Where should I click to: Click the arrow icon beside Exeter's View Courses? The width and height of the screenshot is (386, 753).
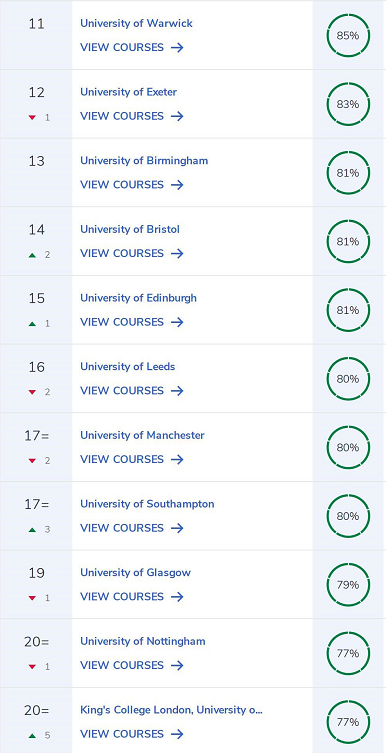[x=177, y=116]
